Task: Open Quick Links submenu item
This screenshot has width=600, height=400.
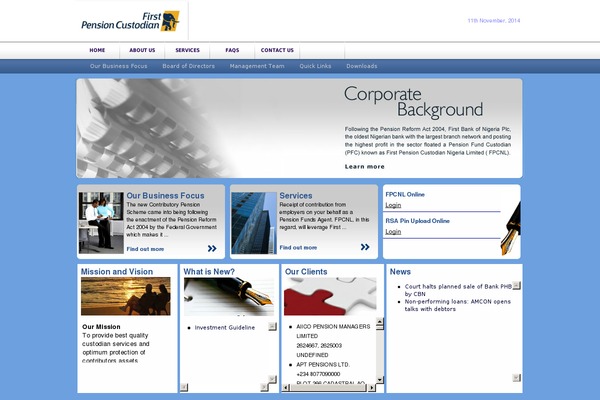Action: click(315, 66)
